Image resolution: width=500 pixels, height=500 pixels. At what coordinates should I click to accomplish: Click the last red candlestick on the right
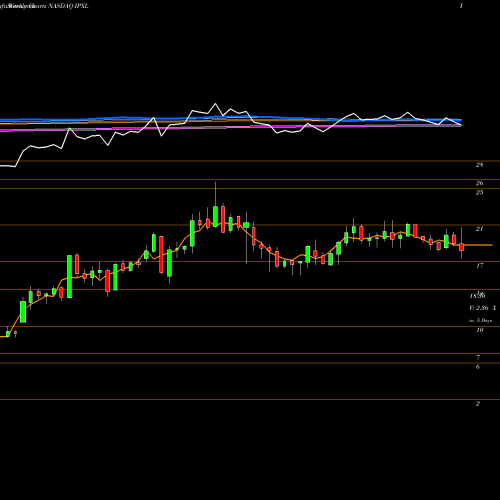tap(462, 247)
